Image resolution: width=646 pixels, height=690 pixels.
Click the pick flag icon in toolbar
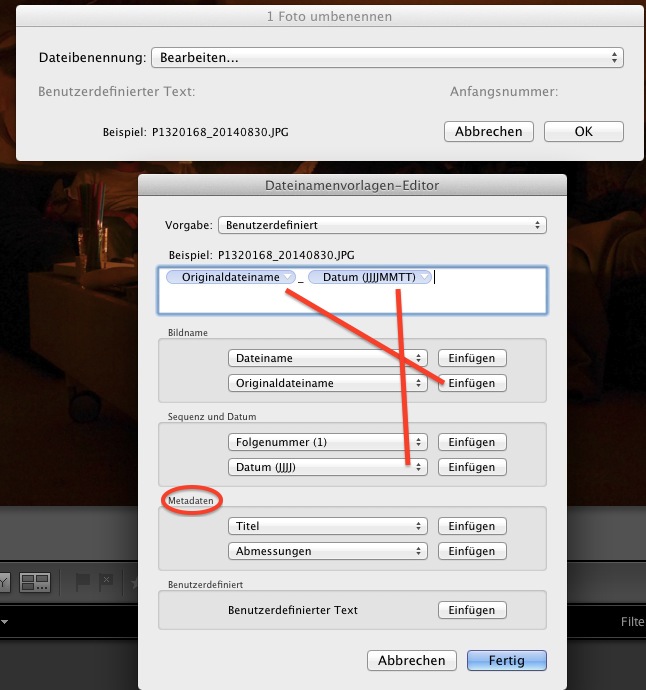point(83,581)
